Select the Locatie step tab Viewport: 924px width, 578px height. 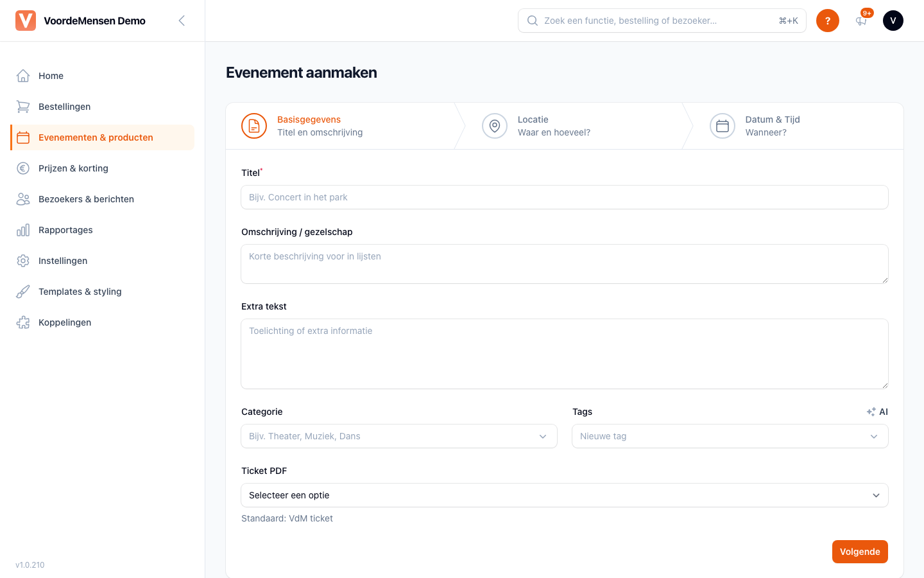[568, 126]
